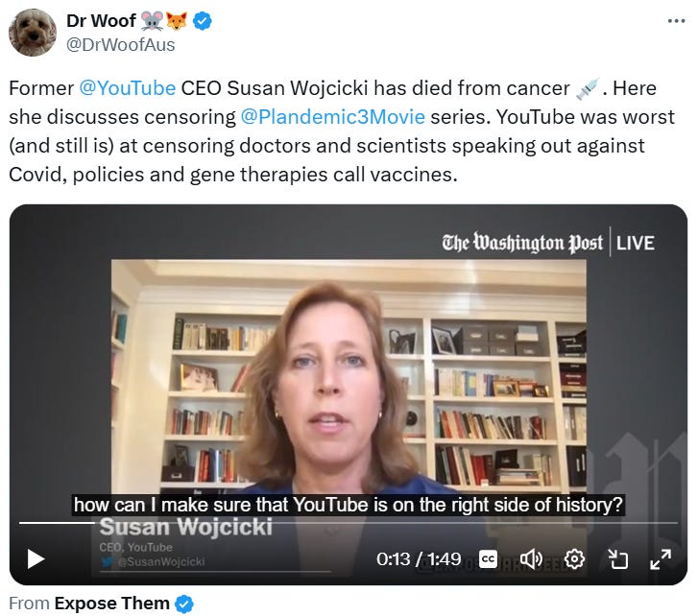Open the tweet's three-dot more menu
This screenshot has width=698, height=616.
(x=676, y=21)
